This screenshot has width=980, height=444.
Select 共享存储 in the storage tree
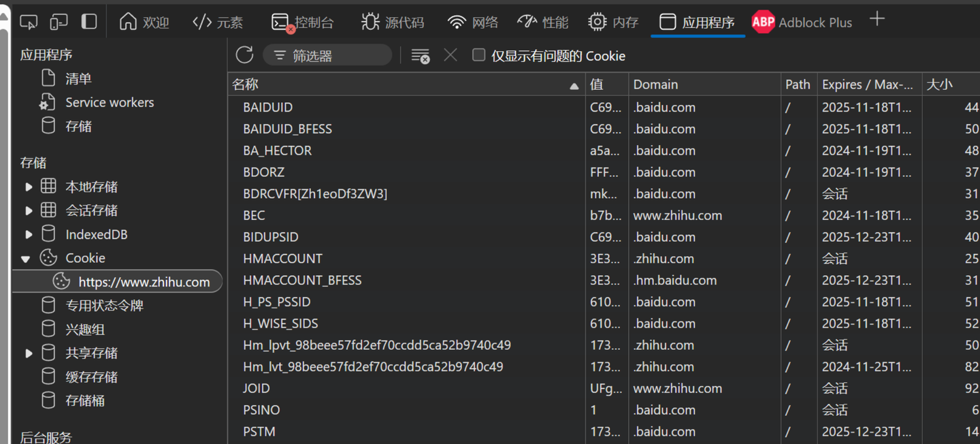tap(91, 353)
